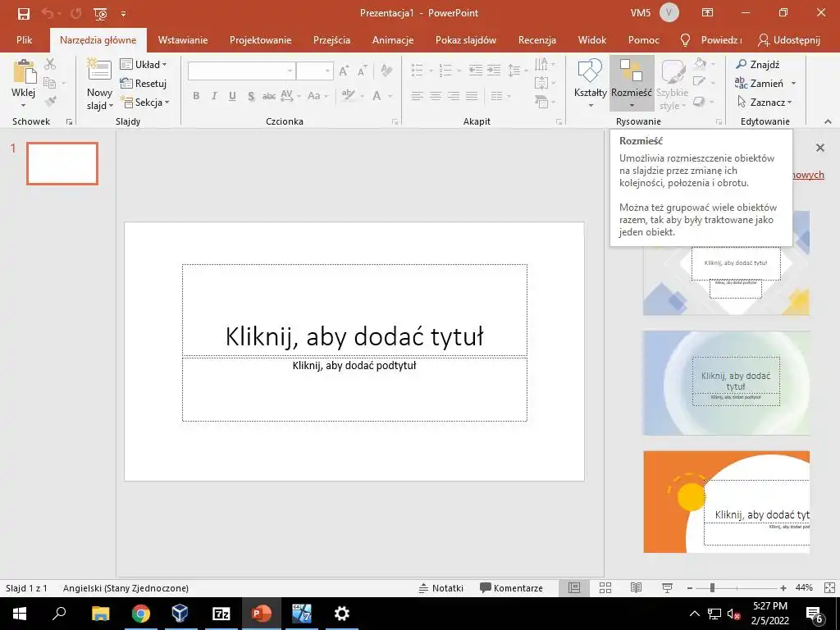Collapse the ribbon with the chevron

(828, 121)
